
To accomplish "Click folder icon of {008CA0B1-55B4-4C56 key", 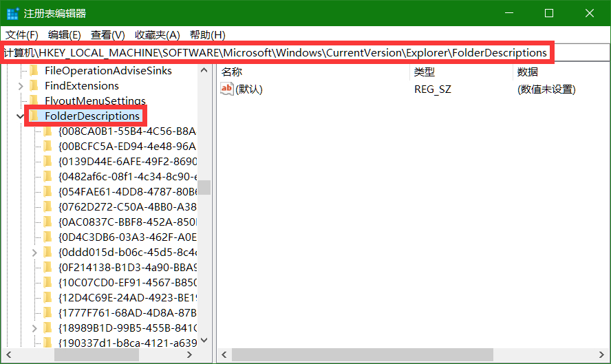I will tap(48, 131).
